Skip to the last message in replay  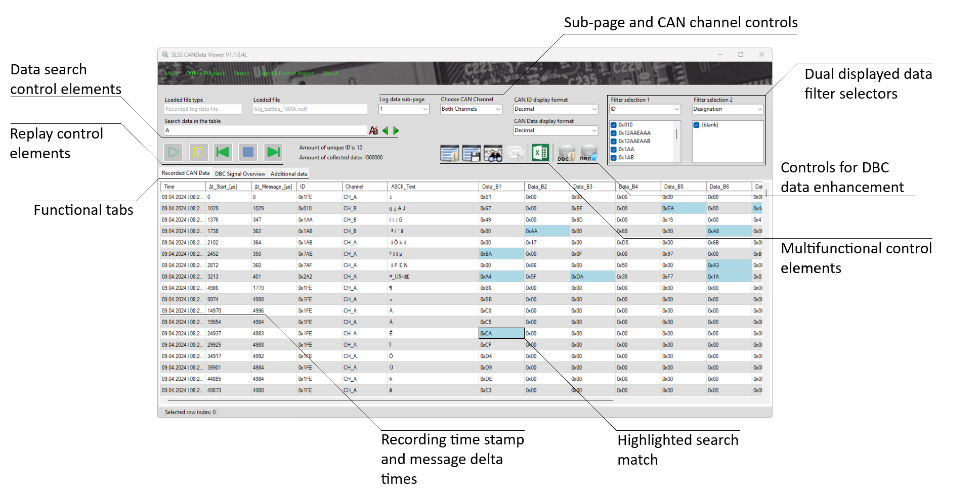coord(273,152)
